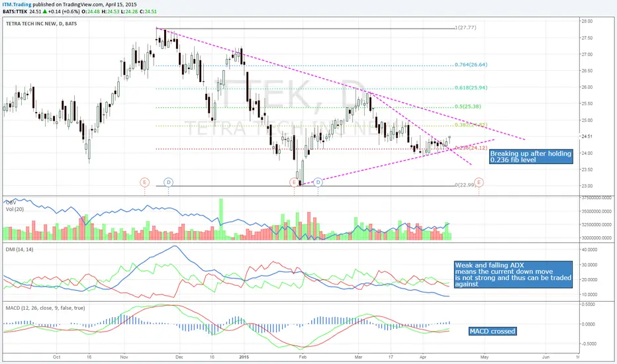Click Mar on the time axis
This screenshot has width=617, height=364.
358,357
